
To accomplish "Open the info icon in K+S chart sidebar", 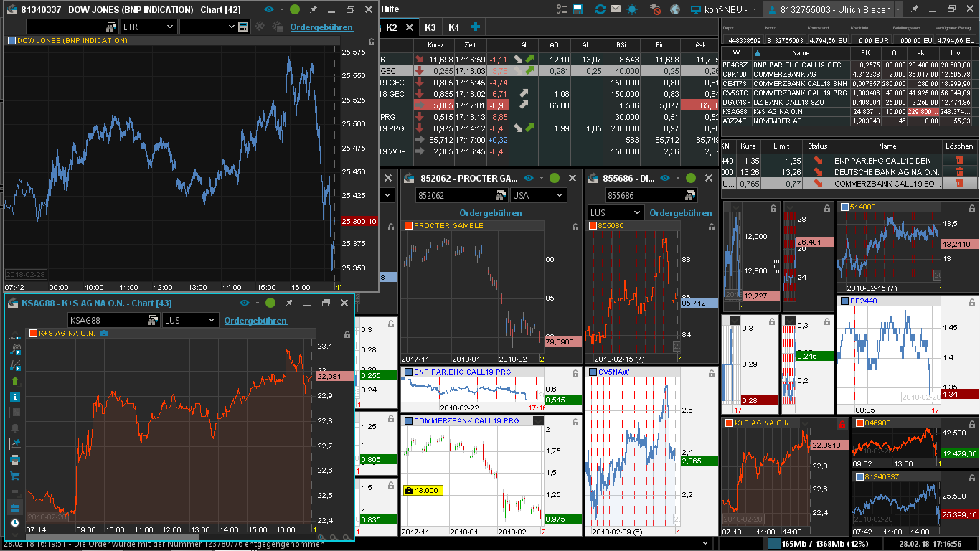I will 15,397.
